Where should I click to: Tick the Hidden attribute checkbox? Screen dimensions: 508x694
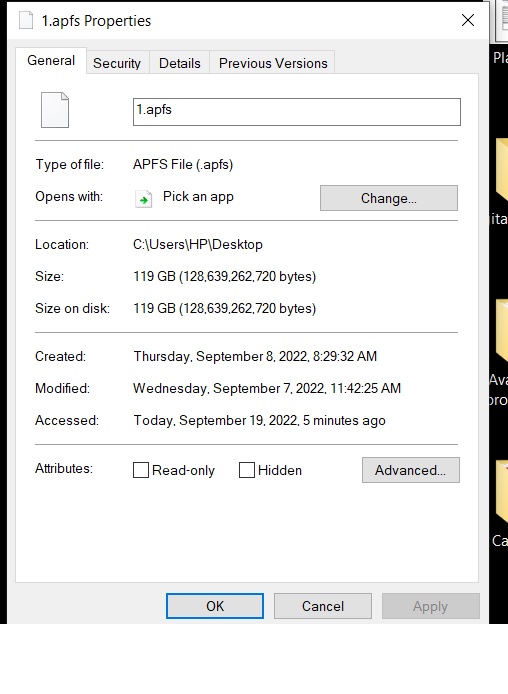click(x=247, y=470)
